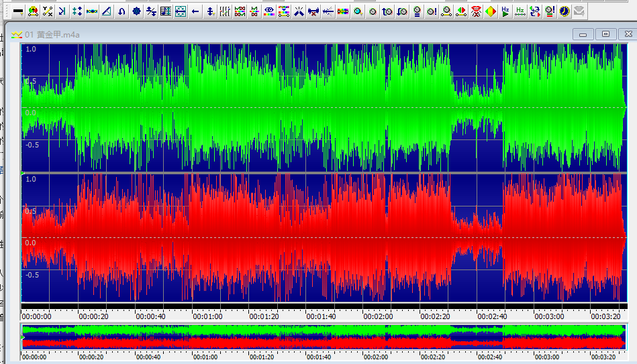The height and width of the screenshot is (364, 637).
Task: Click the 00:02:00 mark on main timeline
Action: click(378, 315)
